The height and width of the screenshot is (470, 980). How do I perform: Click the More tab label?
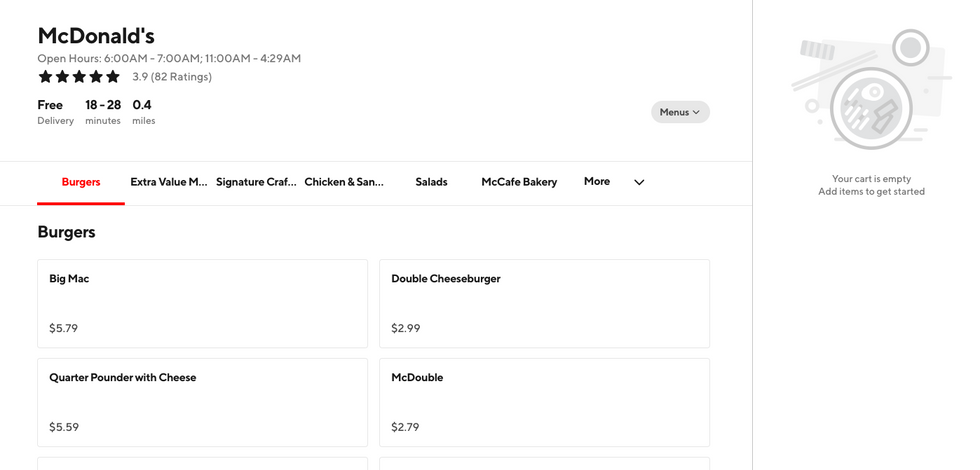click(x=597, y=181)
